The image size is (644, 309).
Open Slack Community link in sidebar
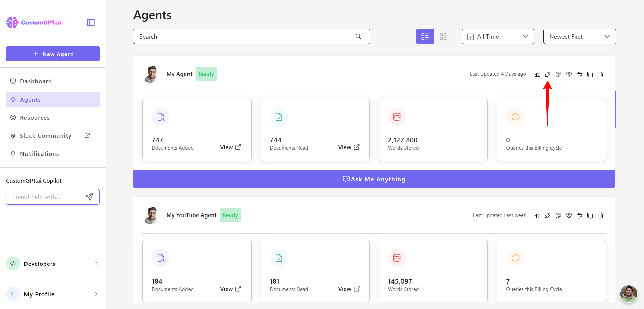click(x=53, y=136)
